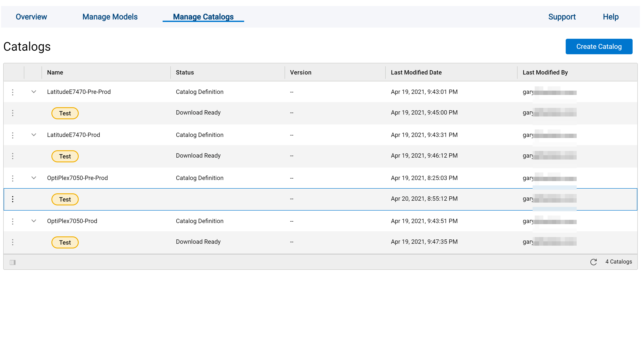Collapse the LatitudeE7470-Prod catalog row
Image resolution: width=644 pixels, height=346 pixels.
pos(34,135)
